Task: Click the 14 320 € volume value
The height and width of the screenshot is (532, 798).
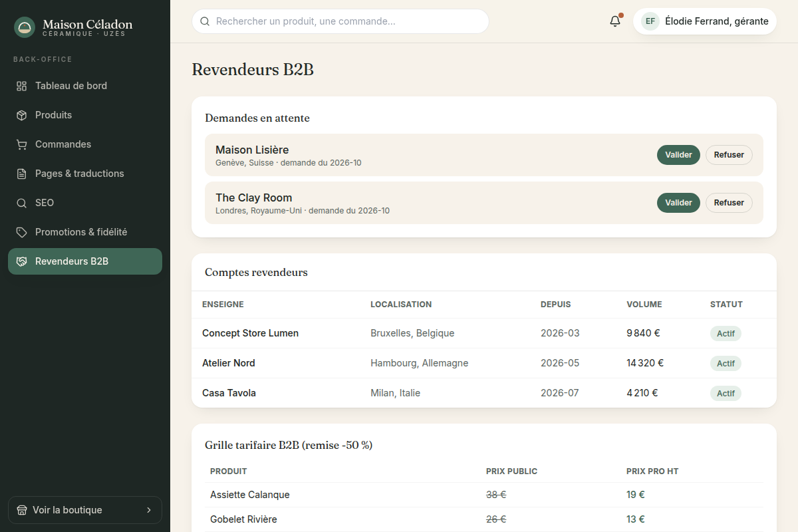Action: point(645,363)
